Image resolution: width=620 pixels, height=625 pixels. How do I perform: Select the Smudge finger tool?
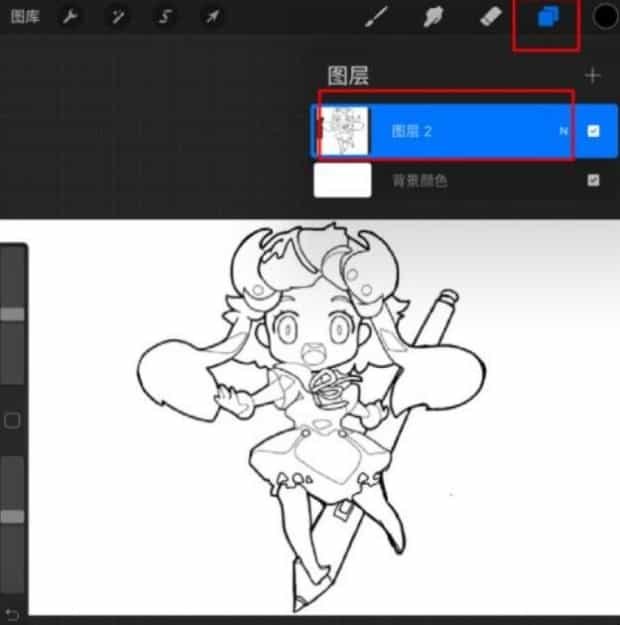tap(433, 17)
